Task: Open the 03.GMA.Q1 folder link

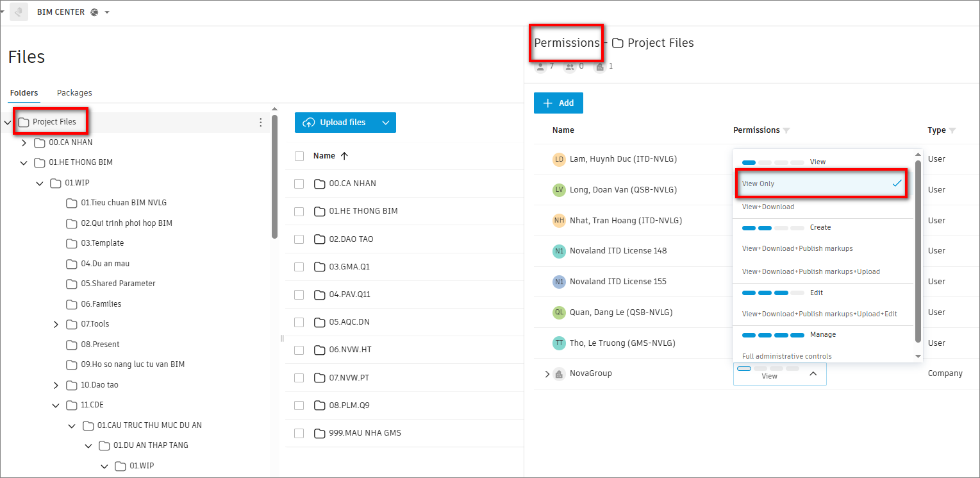Action: [x=349, y=267]
